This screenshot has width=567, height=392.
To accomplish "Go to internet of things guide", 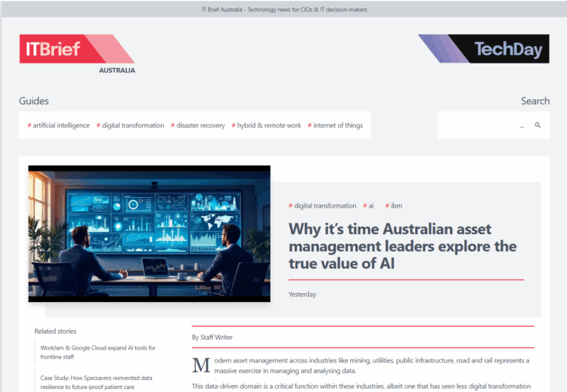I will click(335, 125).
